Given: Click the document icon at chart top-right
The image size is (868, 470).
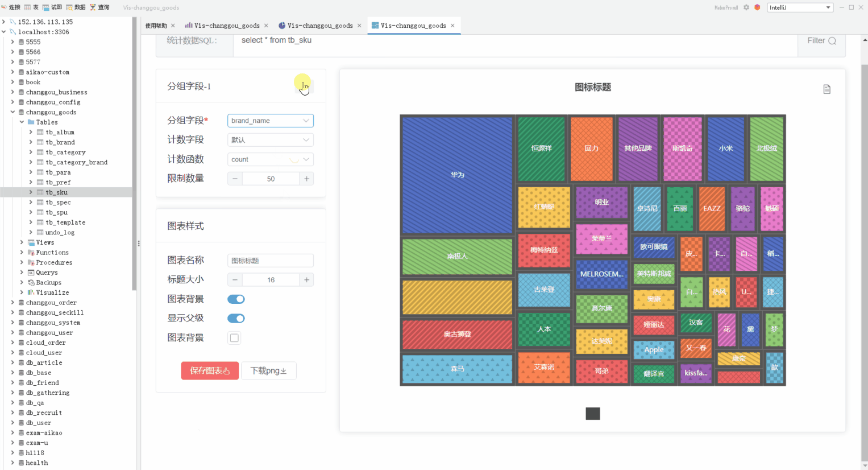Looking at the screenshot, I should [x=827, y=89].
